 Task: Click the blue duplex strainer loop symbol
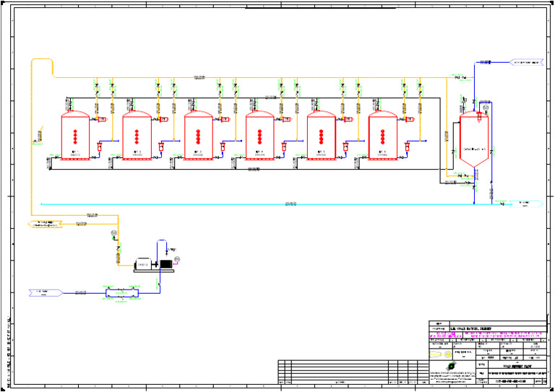point(122,293)
